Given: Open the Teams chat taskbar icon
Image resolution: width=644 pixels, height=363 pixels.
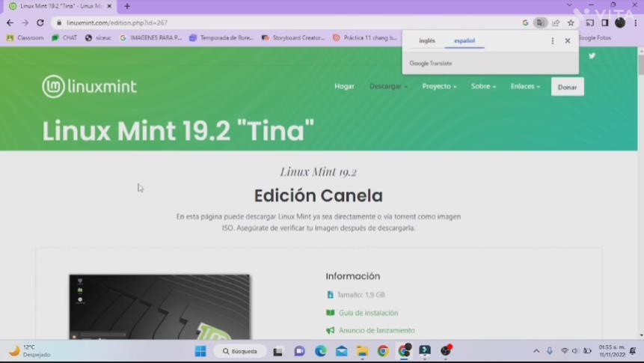Looking at the screenshot, I should click(299, 351).
